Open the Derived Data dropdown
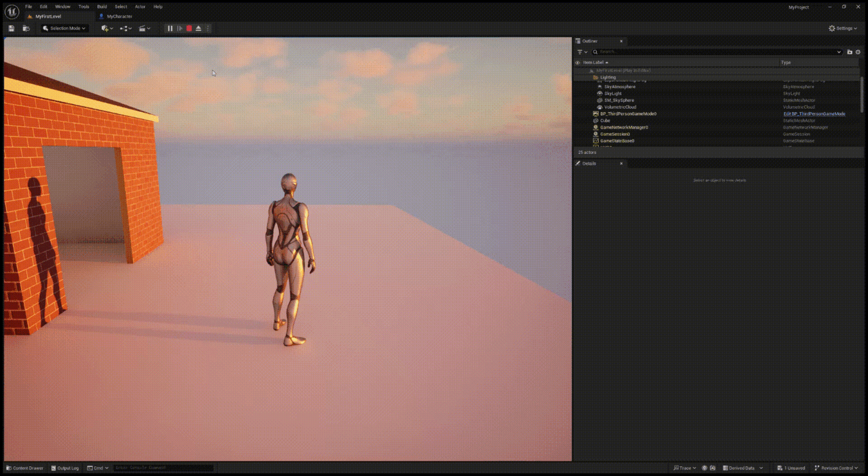The width and height of the screenshot is (868, 476). pyautogui.click(x=743, y=468)
